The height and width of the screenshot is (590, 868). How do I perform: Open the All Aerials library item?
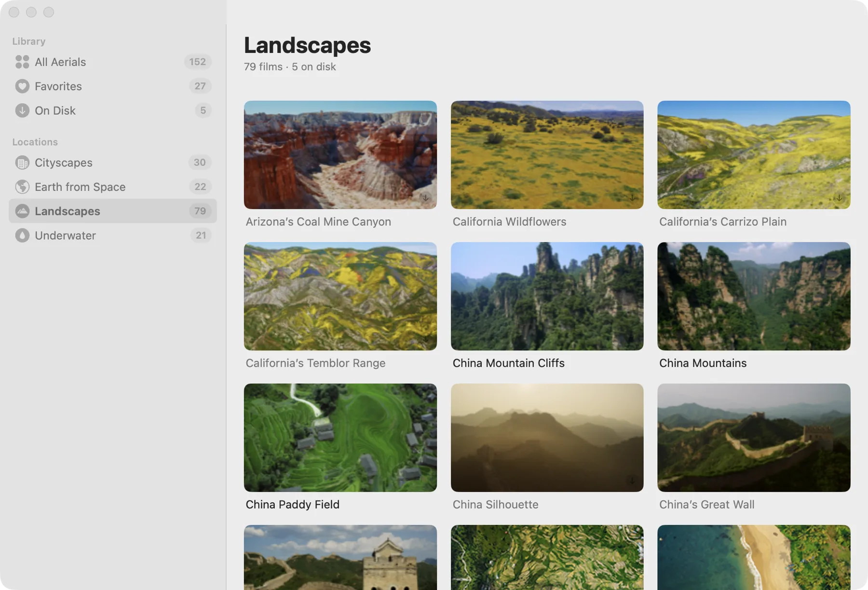click(x=113, y=62)
